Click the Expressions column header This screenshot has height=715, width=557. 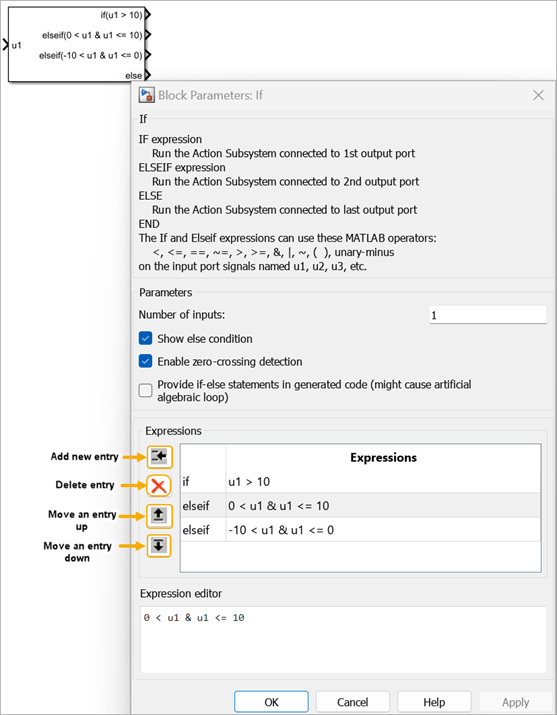coord(383,457)
